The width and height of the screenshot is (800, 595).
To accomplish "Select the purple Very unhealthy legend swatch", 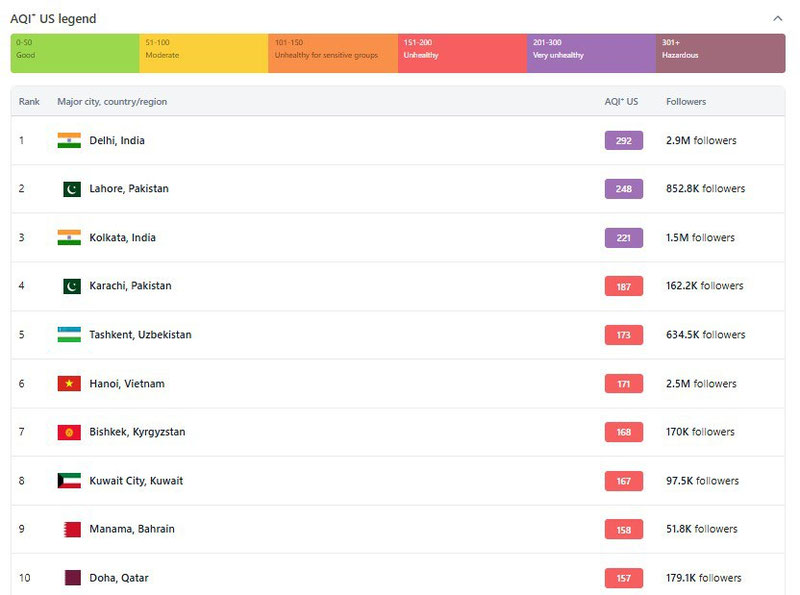I will pyautogui.click(x=591, y=53).
